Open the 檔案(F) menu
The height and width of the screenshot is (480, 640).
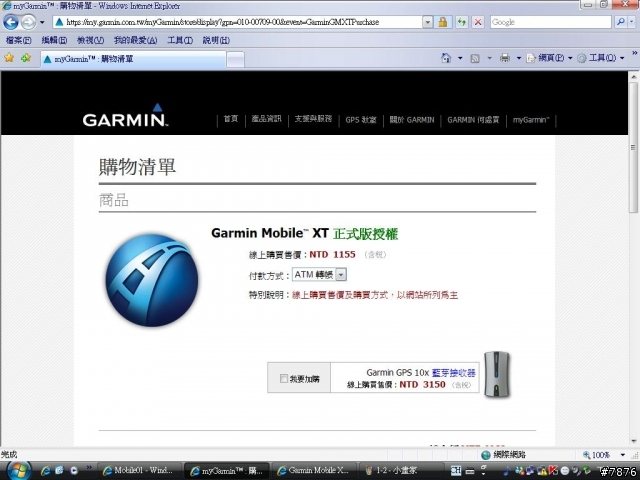tap(18, 40)
